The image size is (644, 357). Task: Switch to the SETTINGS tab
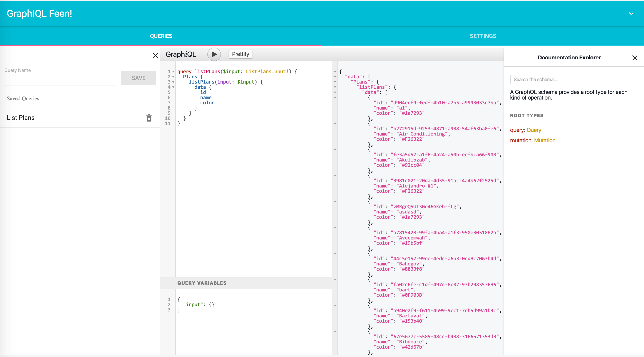click(x=483, y=36)
